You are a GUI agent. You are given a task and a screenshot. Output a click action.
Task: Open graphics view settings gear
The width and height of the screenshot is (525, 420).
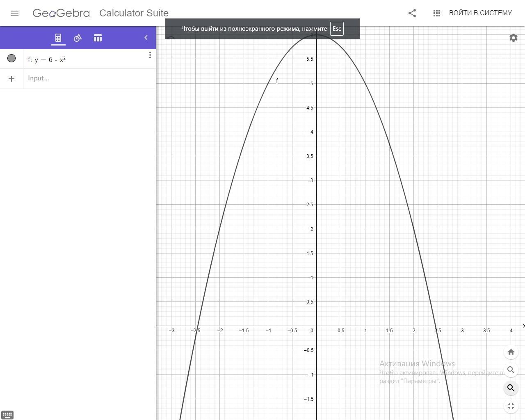point(514,38)
